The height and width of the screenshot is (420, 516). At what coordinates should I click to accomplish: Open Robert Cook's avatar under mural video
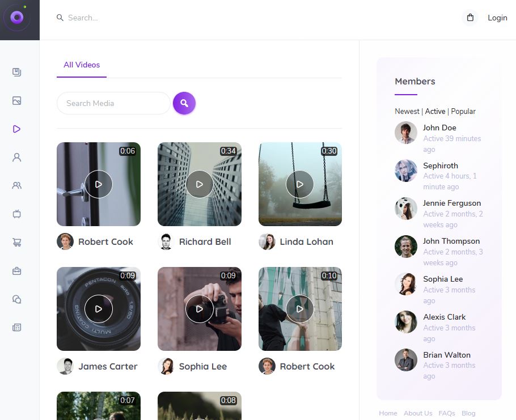point(267,366)
